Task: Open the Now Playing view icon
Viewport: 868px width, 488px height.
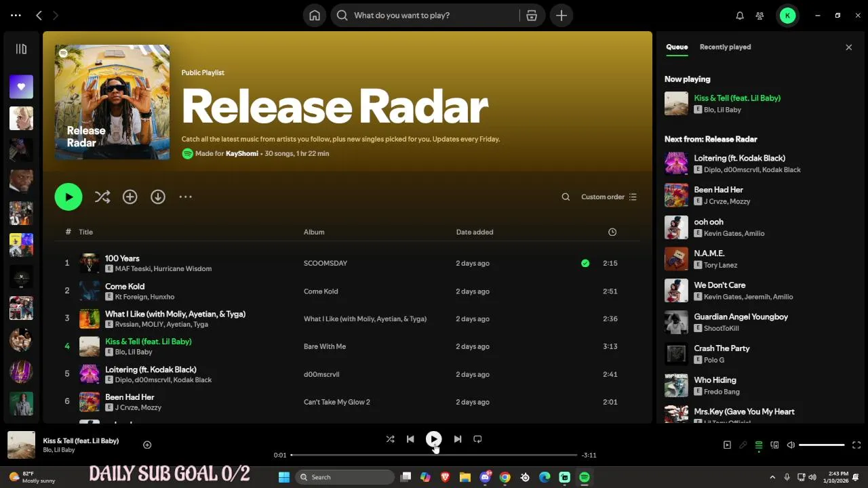Action: pos(727,445)
